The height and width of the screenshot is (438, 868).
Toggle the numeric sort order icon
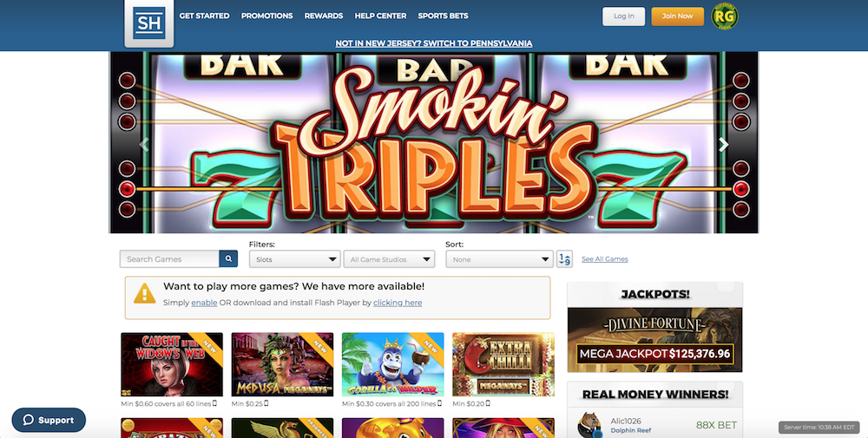[x=564, y=258]
